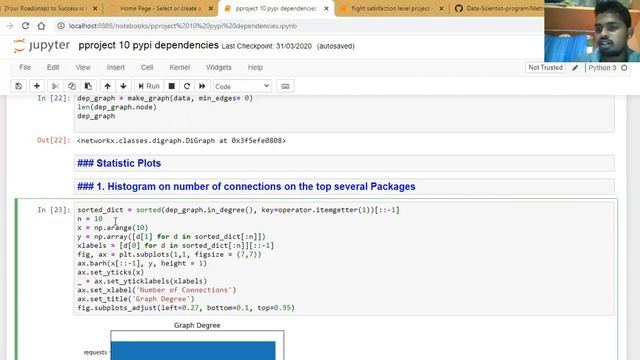Go to browser home page icon
The image size is (640, 360).
(41, 26)
